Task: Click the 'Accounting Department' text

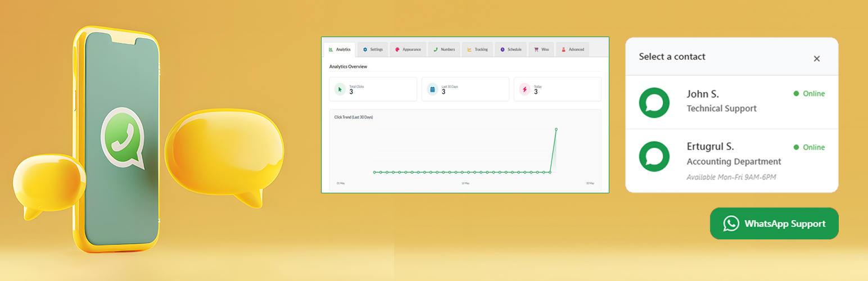Action: click(x=734, y=162)
